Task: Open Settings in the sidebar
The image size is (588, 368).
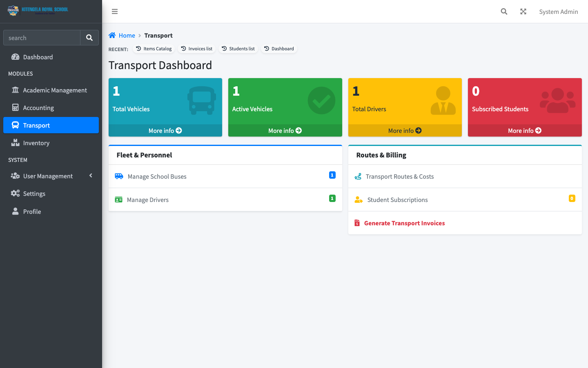Action: [51, 193]
